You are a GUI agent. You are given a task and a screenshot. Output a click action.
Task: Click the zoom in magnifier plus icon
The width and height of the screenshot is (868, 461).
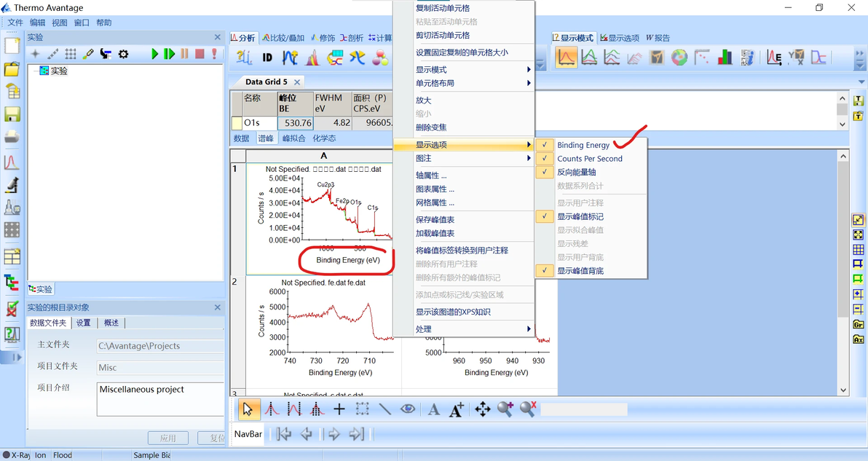click(x=505, y=409)
